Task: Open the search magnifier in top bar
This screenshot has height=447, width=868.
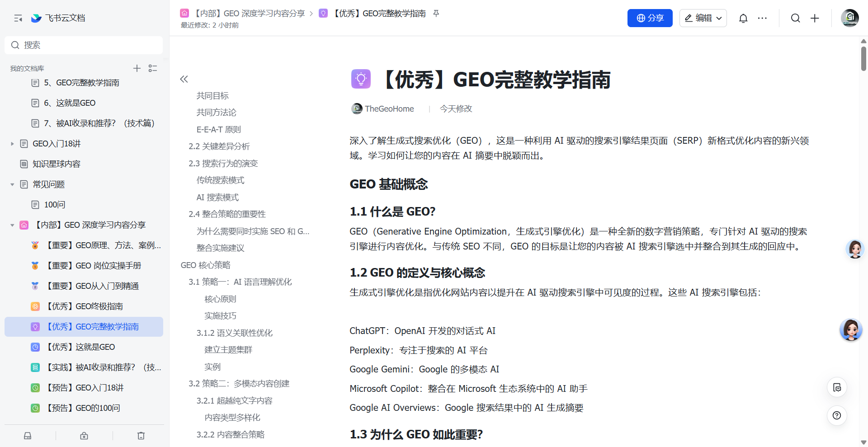Action: coord(795,18)
